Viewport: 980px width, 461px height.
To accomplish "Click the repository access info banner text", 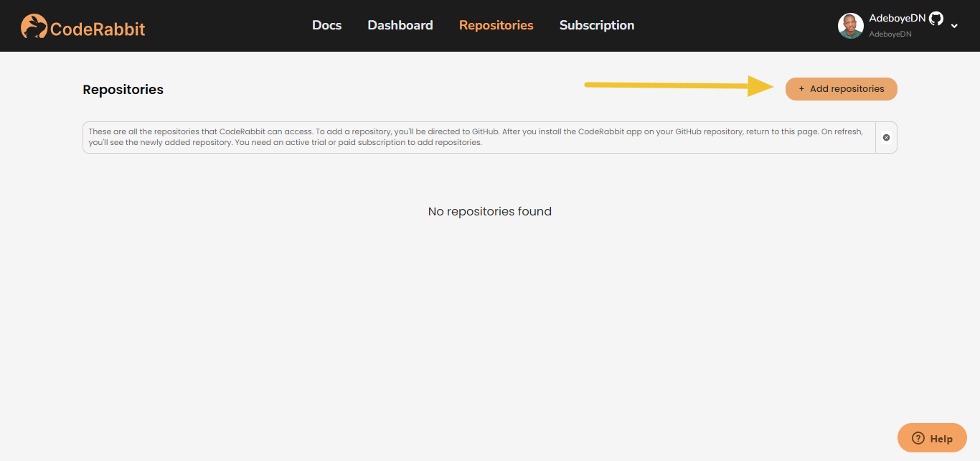I will (x=475, y=137).
